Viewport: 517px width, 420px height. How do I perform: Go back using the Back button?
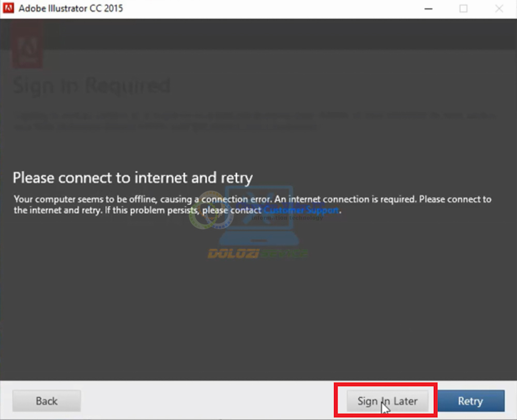[x=47, y=401]
